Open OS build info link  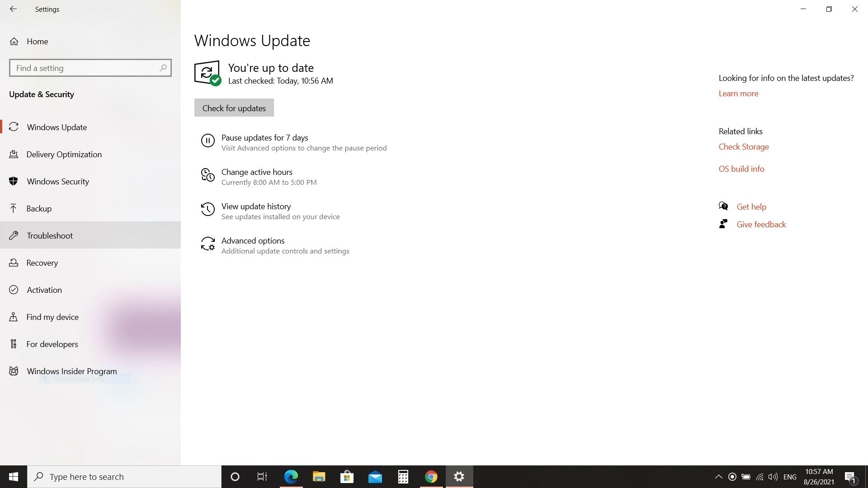(x=741, y=169)
